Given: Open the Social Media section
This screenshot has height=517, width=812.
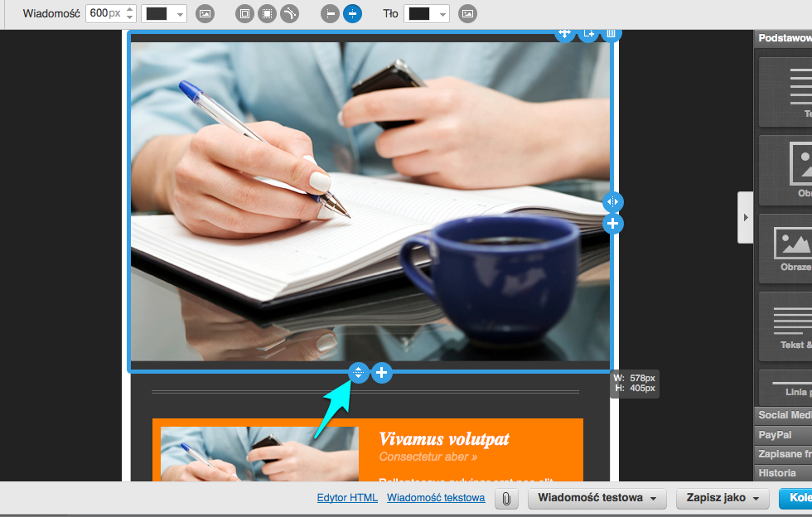Looking at the screenshot, I should [x=783, y=415].
